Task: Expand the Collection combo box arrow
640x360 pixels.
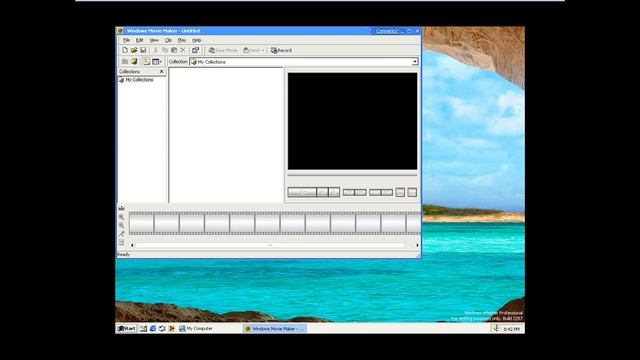Action: tap(415, 62)
